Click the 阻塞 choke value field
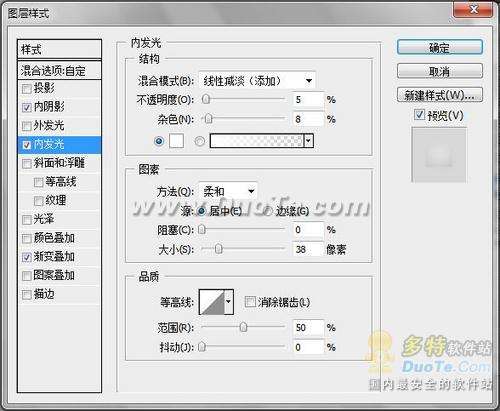 point(308,230)
